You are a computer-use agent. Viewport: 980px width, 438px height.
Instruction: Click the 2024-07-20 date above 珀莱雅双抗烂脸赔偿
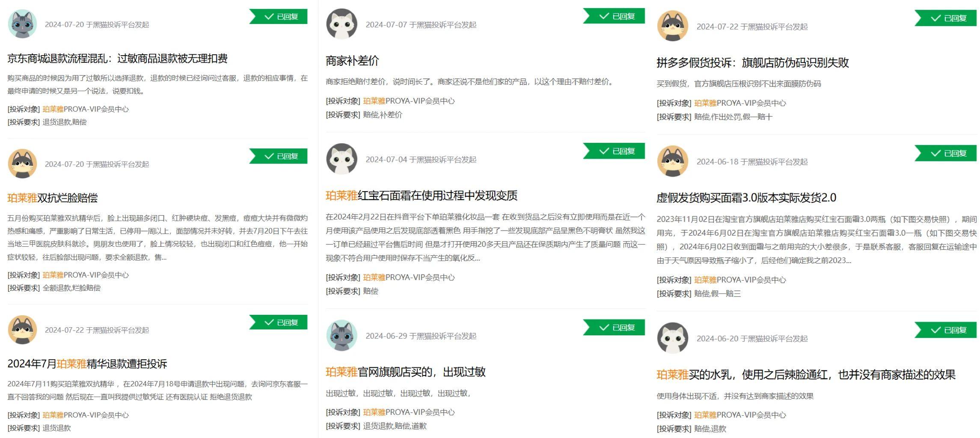(97, 164)
